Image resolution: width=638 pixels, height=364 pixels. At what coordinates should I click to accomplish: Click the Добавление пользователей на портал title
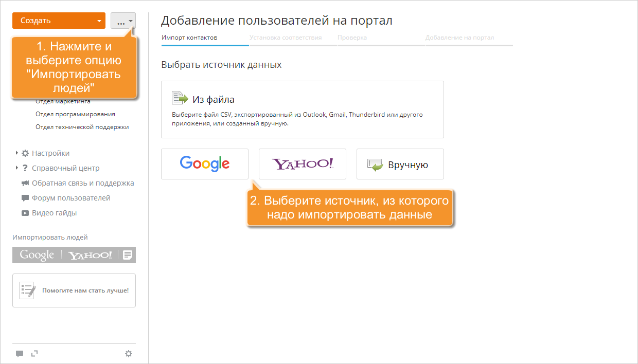(x=277, y=21)
